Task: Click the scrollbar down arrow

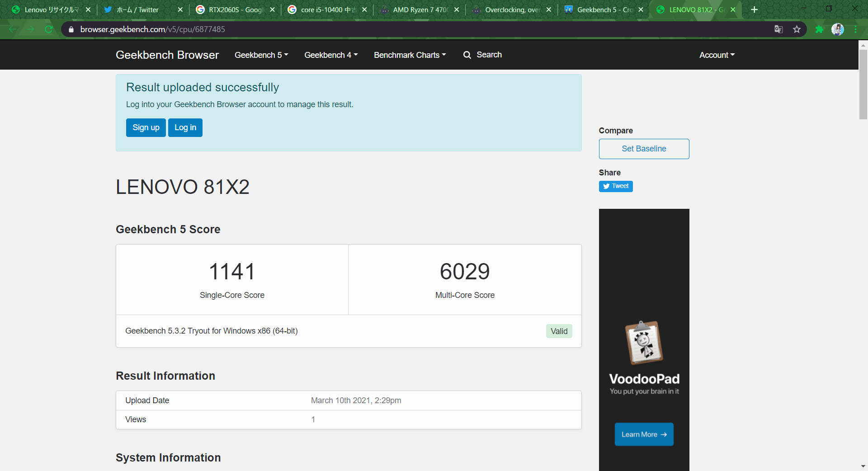Action: pos(863,466)
